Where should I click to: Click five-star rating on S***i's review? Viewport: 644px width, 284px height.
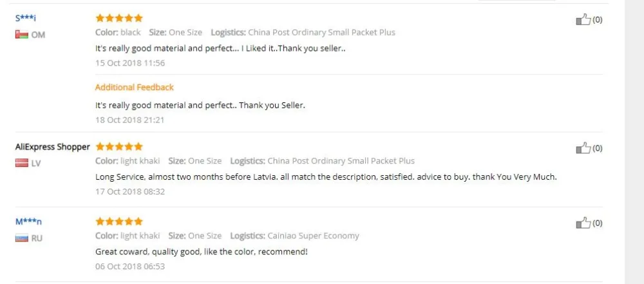[x=119, y=18]
